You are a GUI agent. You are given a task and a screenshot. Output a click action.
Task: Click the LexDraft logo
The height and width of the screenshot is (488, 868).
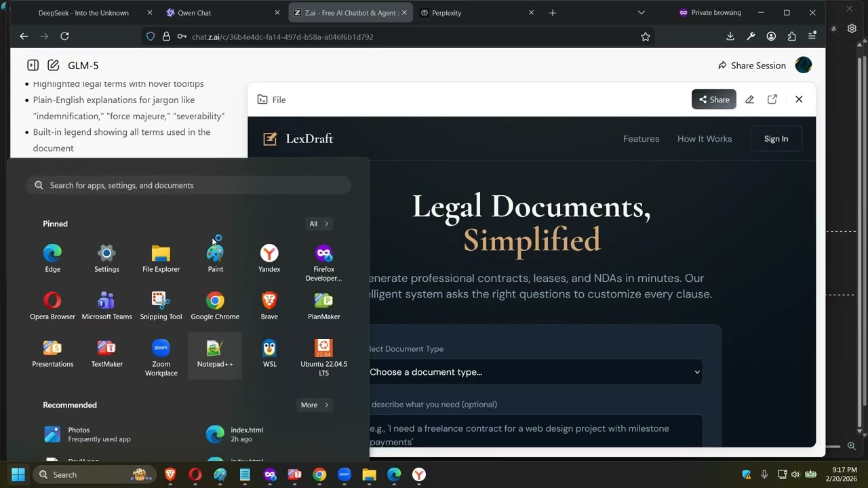tap(298, 139)
